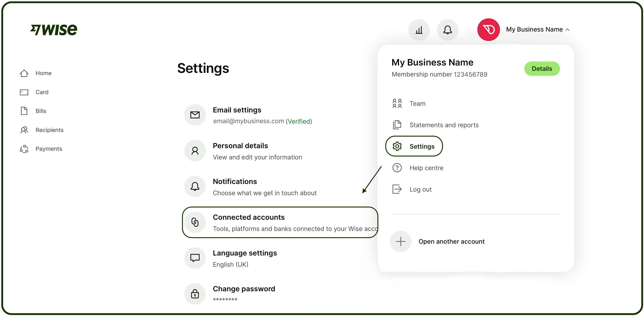The width and height of the screenshot is (644, 317).
Task: Open the Bills page
Action: pos(41,111)
